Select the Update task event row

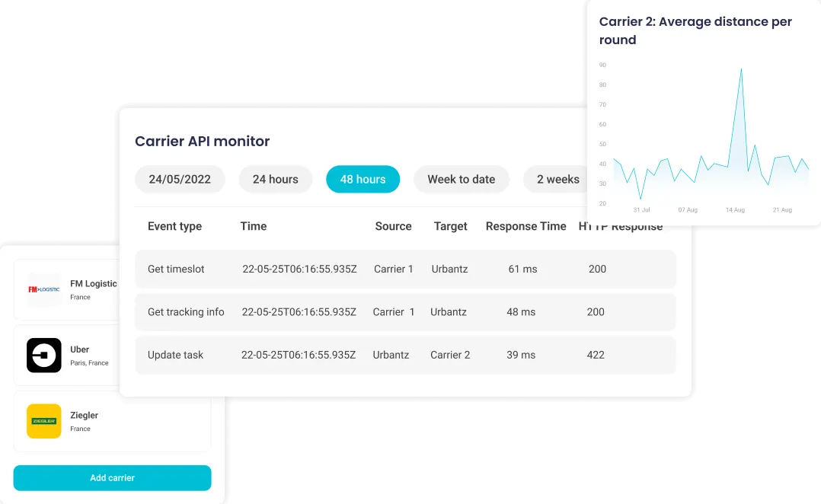405,355
